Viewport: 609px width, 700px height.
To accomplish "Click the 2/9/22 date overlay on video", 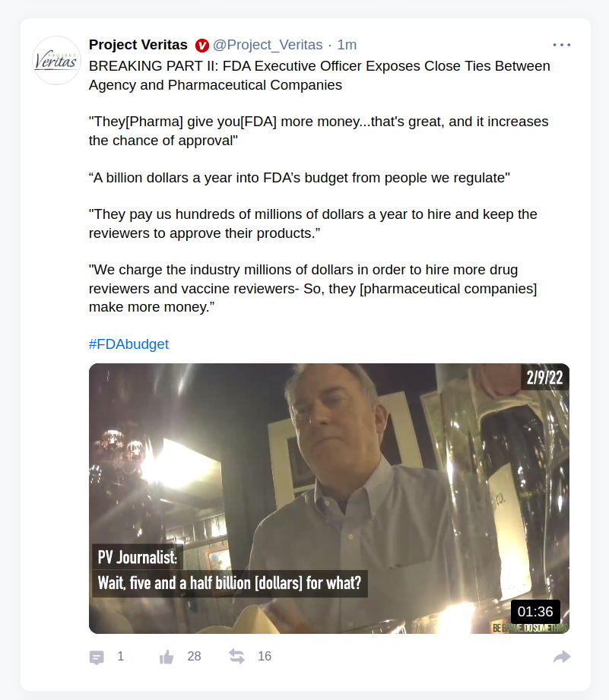I will pyautogui.click(x=544, y=378).
